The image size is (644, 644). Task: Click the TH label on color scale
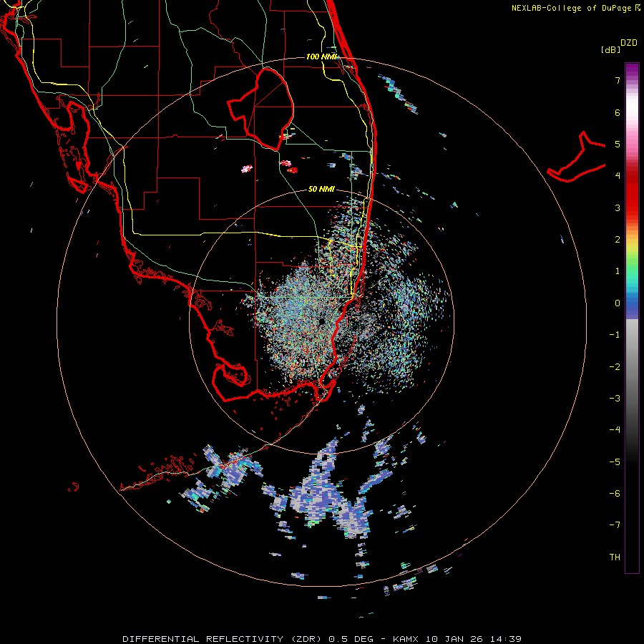[615, 557]
